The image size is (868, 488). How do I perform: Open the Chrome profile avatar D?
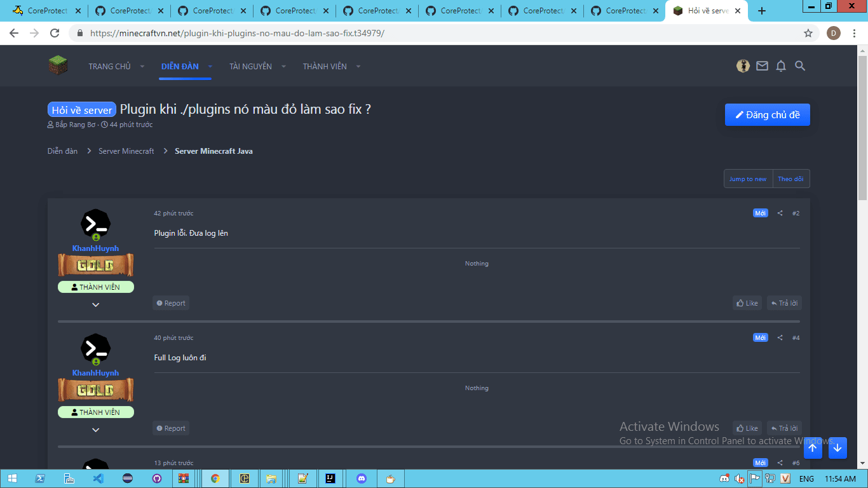tap(833, 33)
